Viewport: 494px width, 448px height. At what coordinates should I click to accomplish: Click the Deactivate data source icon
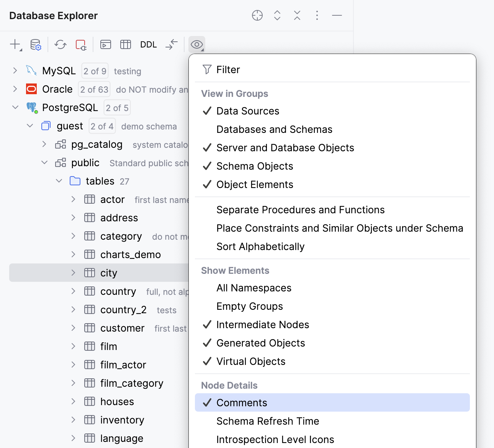[81, 44]
